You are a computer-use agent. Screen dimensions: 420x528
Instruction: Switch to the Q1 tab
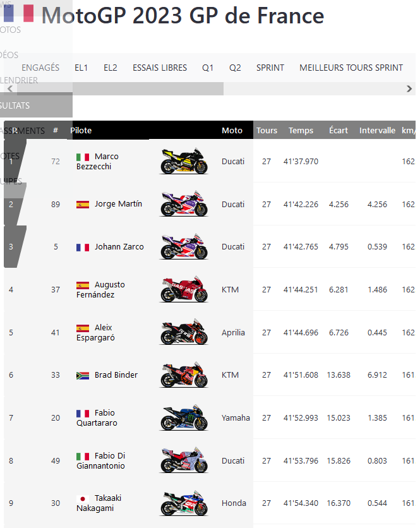[208, 68]
